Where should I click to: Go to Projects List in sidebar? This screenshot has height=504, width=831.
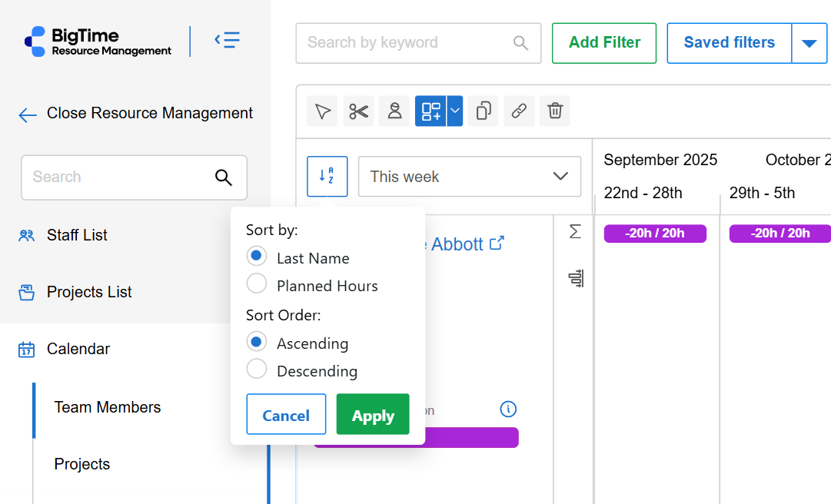89,292
